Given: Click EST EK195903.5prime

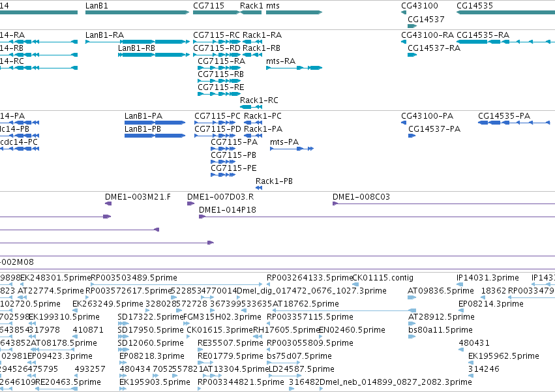Looking at the screenshot, I should pos(123,389).
